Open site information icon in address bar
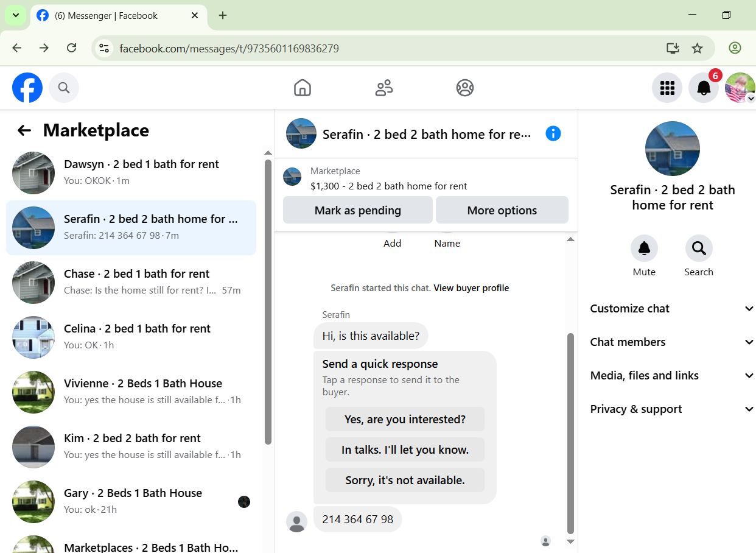 [104, 48]
